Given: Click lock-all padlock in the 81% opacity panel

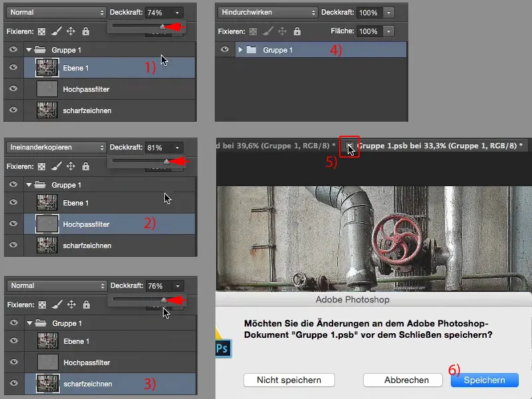Looking at the screenshot, I should [x=86, y=166].
